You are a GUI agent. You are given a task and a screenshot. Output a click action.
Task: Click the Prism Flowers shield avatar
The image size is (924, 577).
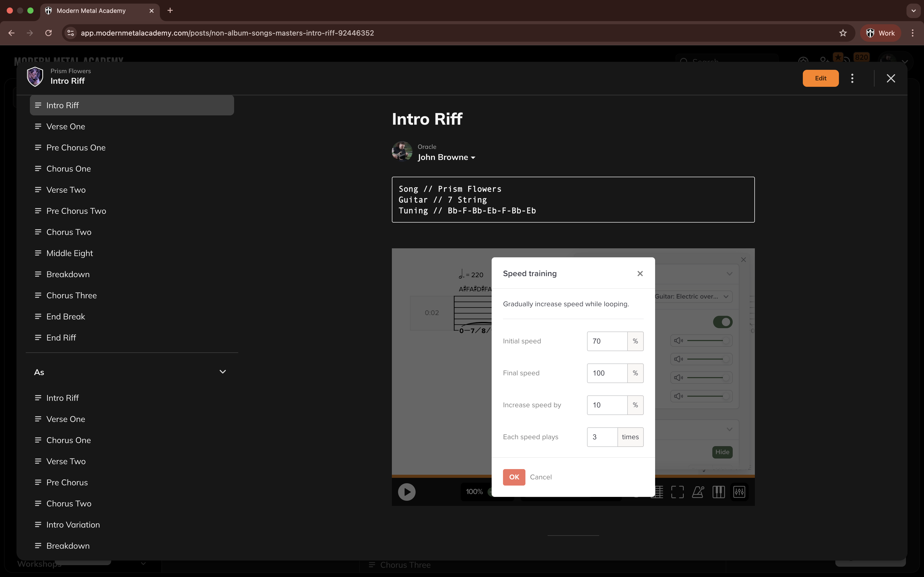35,77
